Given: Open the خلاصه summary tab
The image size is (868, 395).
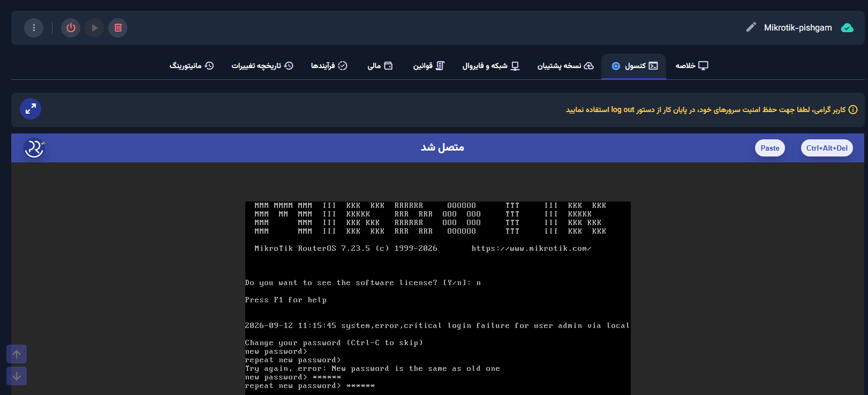Looking at the screenshot, I should point(692,65).
